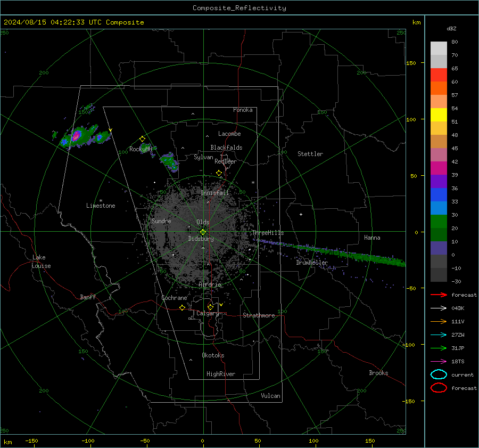
Task: Select the dark orange swatch below 60 dBZ
Action: [x=439, y=88]
